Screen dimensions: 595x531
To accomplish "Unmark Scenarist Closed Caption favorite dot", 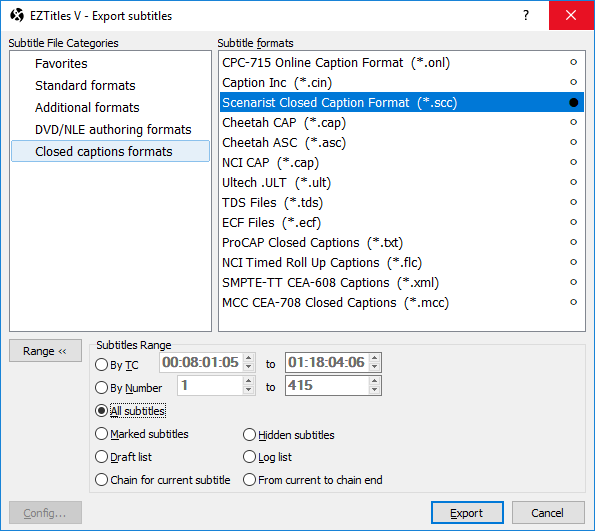I will [x=573, y=102].
